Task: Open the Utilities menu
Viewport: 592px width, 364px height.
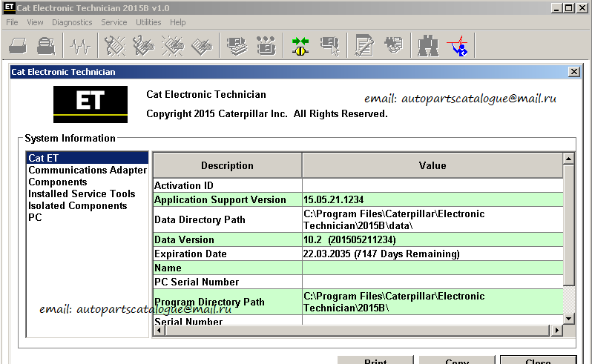Action: [148, 22]
